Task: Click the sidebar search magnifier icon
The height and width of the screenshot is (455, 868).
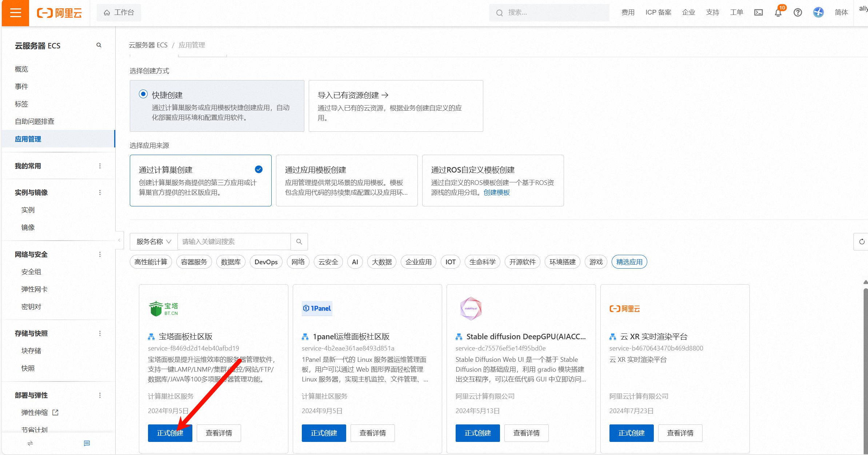Action: tap(99, 45)
